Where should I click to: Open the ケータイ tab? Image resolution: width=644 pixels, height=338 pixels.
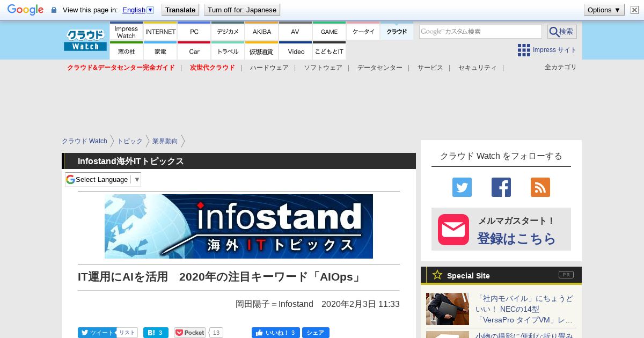point(363,32)
